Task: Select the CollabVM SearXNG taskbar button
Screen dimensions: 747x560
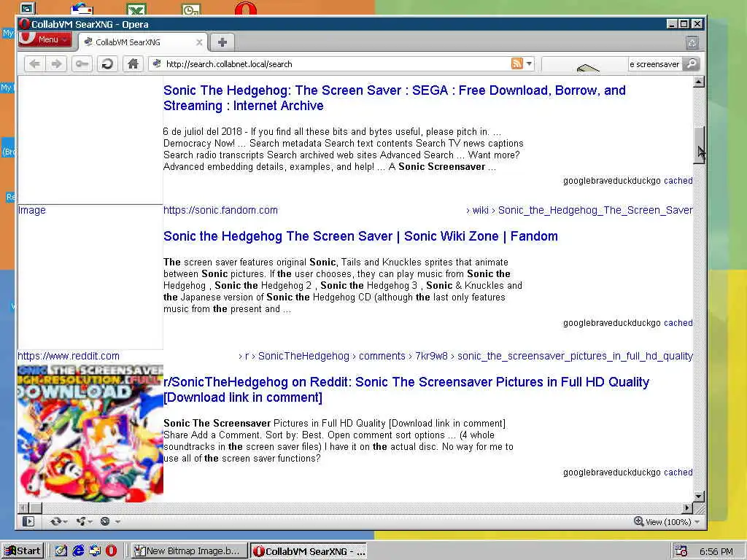Action: click(309, 551)
